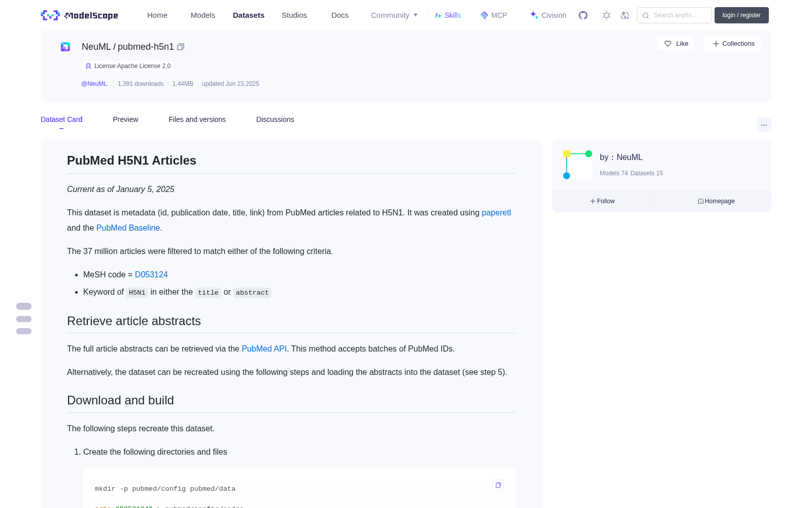812x508 pixels.
Task: Open the Docs navigation item
Action: (x=340, y=15)
